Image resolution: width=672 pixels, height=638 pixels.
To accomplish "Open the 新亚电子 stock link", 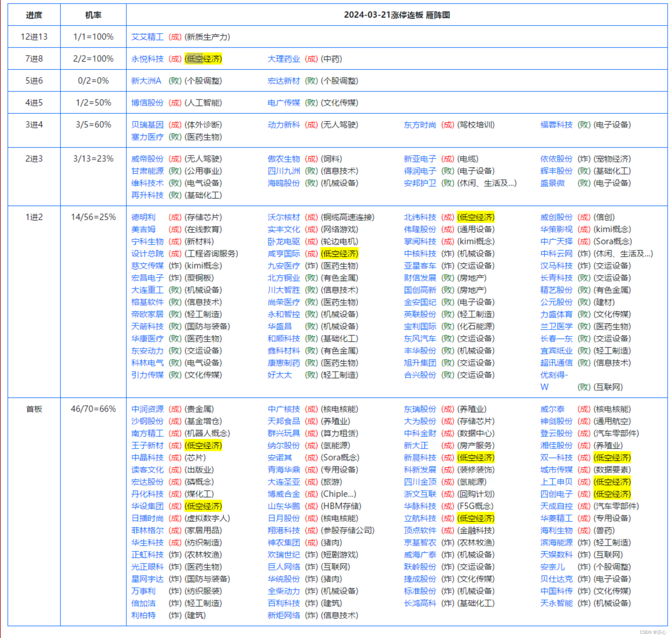I will [x=420, y=159].
